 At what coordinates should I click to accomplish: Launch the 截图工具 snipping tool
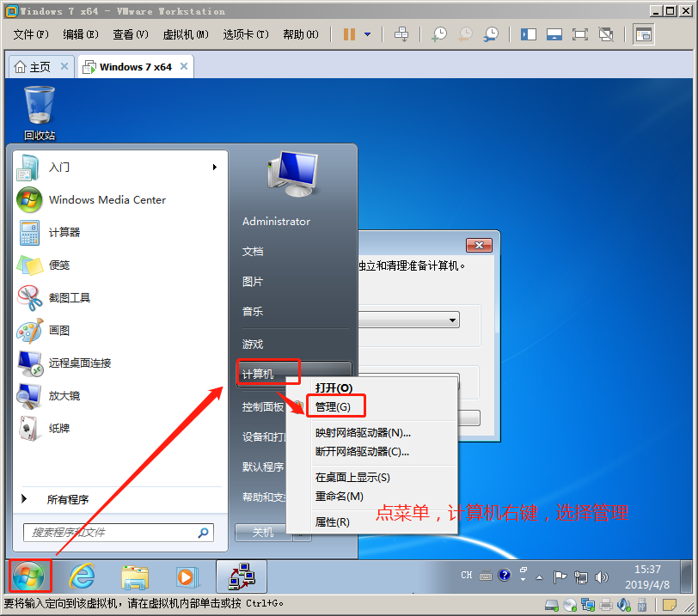[x=121, y=298]
